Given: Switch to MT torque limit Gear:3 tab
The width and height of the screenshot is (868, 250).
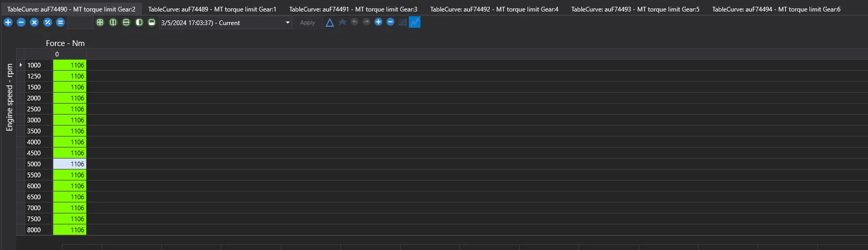Looking at the screenshot, I should (x=353, y=9).
